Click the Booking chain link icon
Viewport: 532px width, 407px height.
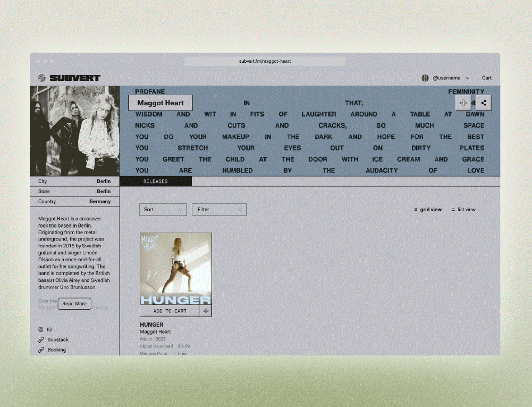click(41, 350)
